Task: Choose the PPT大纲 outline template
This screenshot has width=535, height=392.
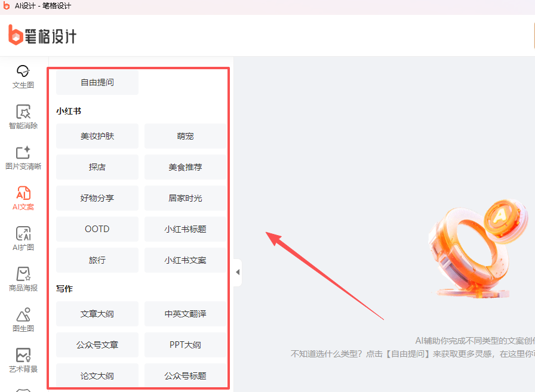Action: point(185,345)
